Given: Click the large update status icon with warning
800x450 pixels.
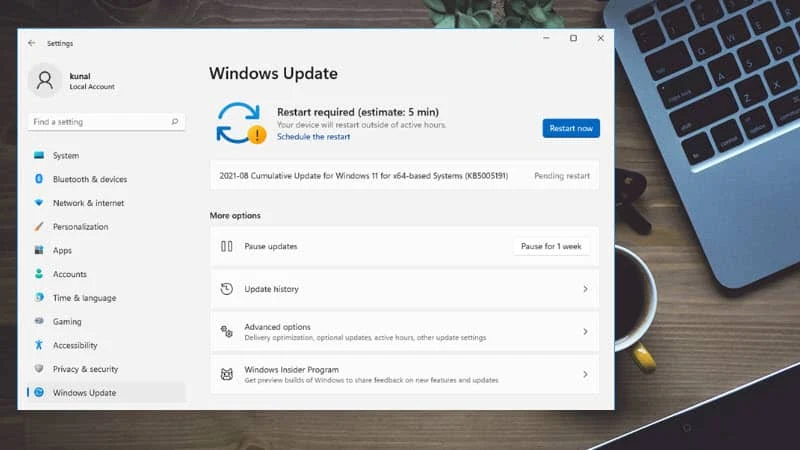Looking at the screenshot, I should 241,123.
